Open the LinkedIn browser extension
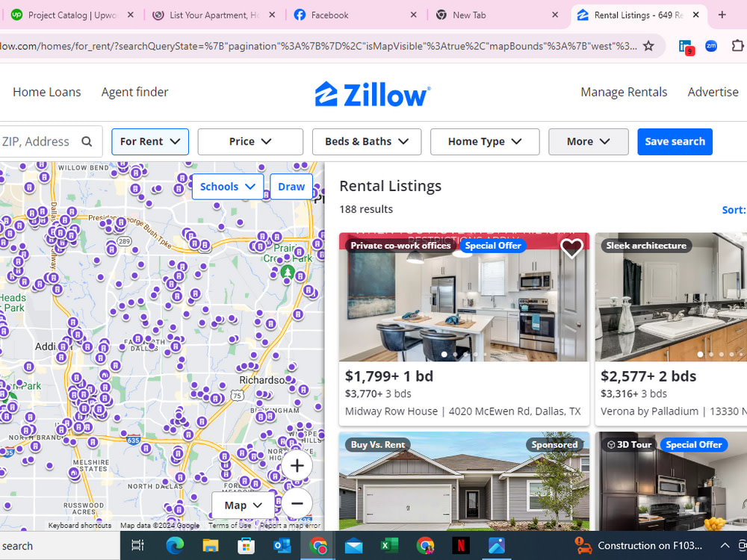Image resolution: width=747 pixels, height=560 pixels. 686,46
